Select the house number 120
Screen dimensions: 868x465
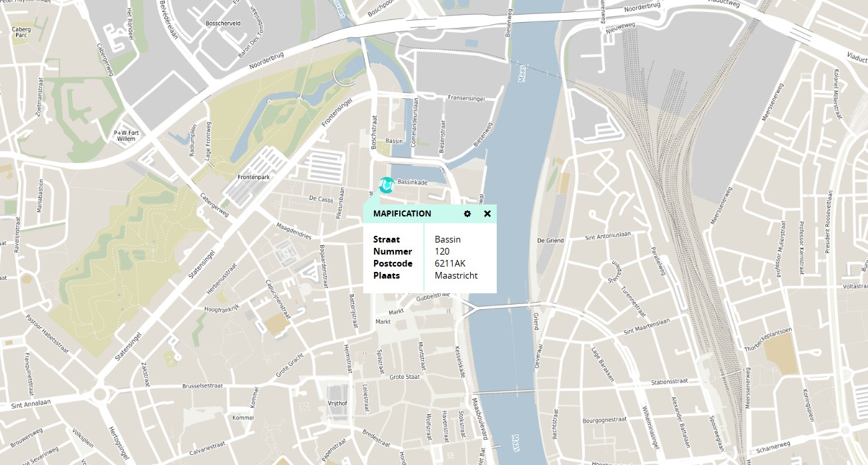pyautogui.click(x=442, y=251)
